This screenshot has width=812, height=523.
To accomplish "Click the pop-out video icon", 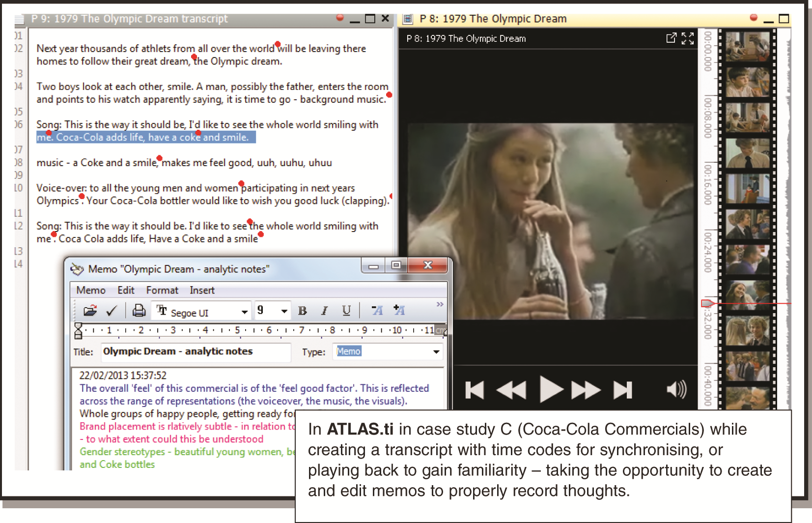I will pos(671,38).
